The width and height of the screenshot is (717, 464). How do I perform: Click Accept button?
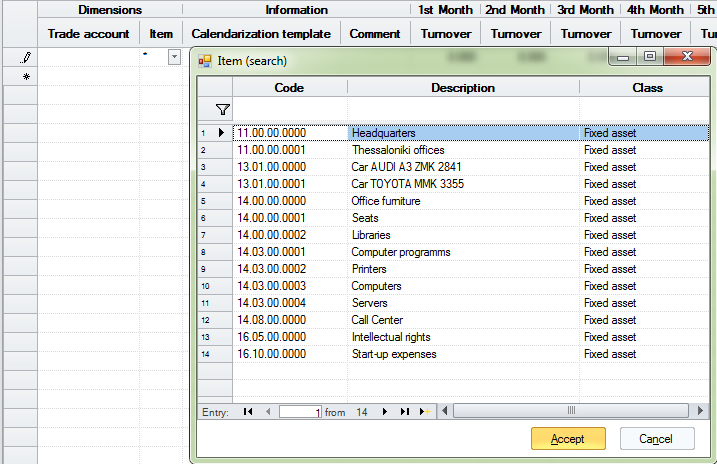(x=568, y=439)
